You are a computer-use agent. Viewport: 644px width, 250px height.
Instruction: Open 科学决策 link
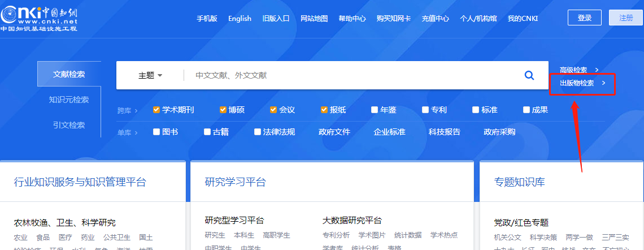[x=543, y=237]
